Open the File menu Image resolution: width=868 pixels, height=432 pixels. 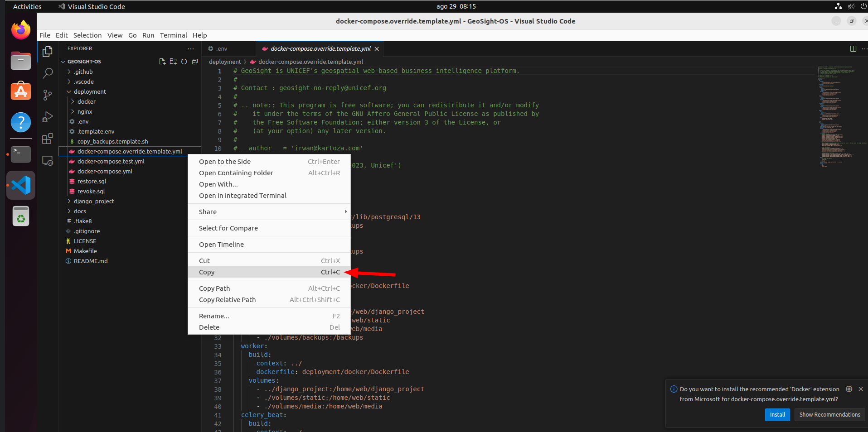[45, 35]
